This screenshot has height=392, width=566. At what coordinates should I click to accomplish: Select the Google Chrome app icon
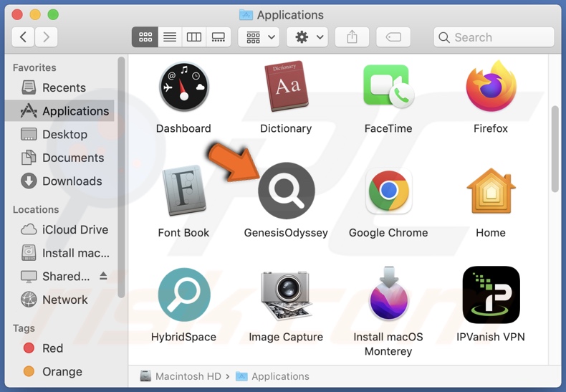tap(389, 191)
